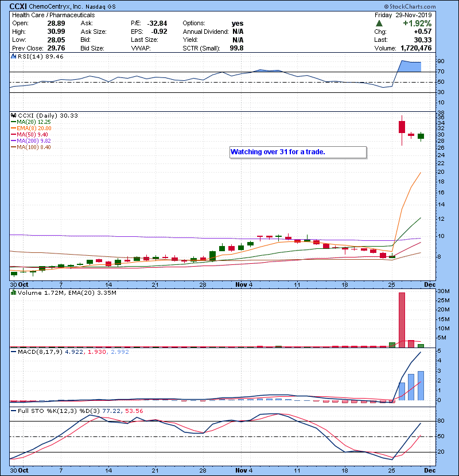This screenshot has height=476, width=459.
Task: Click the MACD(8,17,9) panel label
Action: click(40, 352)
